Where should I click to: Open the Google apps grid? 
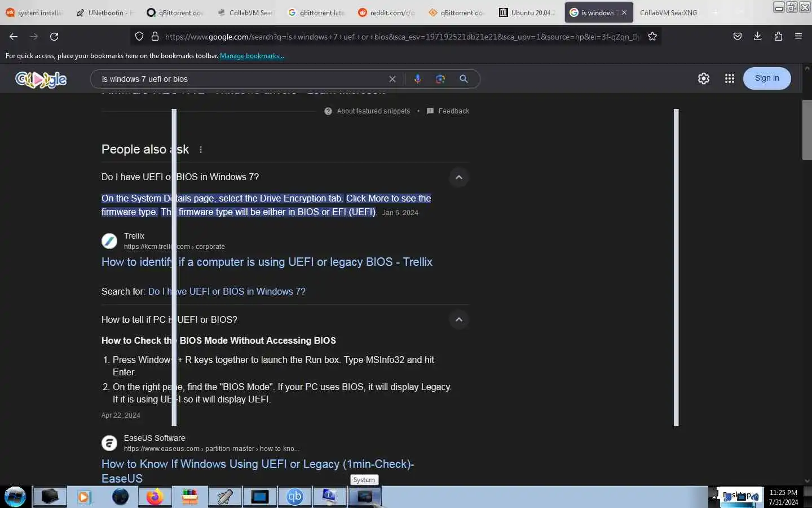[729, 78]
